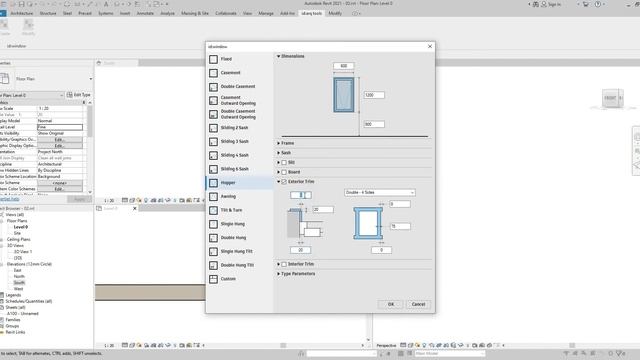Expand the Board section arrow
The image size is (640, 360).
point(279,172)
